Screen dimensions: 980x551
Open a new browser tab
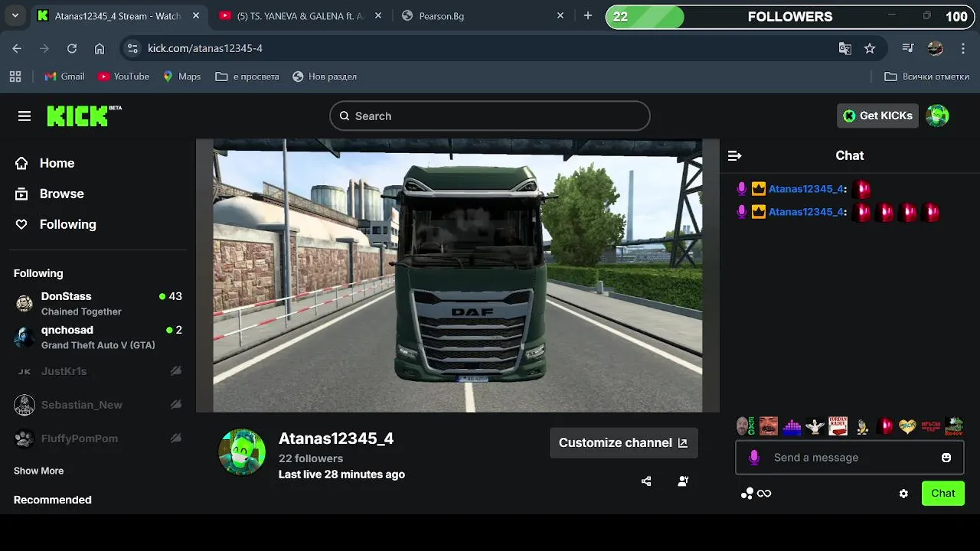tap(588, 16)
